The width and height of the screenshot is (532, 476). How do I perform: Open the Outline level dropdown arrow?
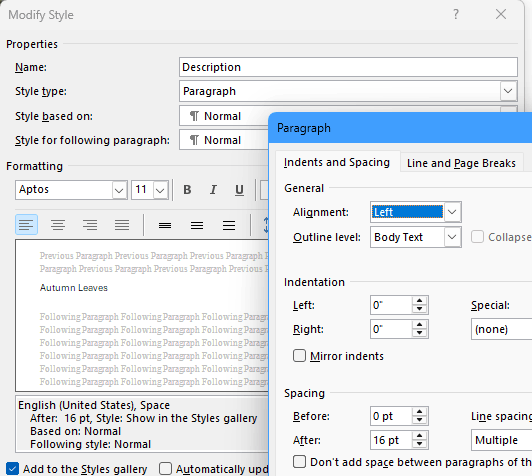tap(452, 237)
